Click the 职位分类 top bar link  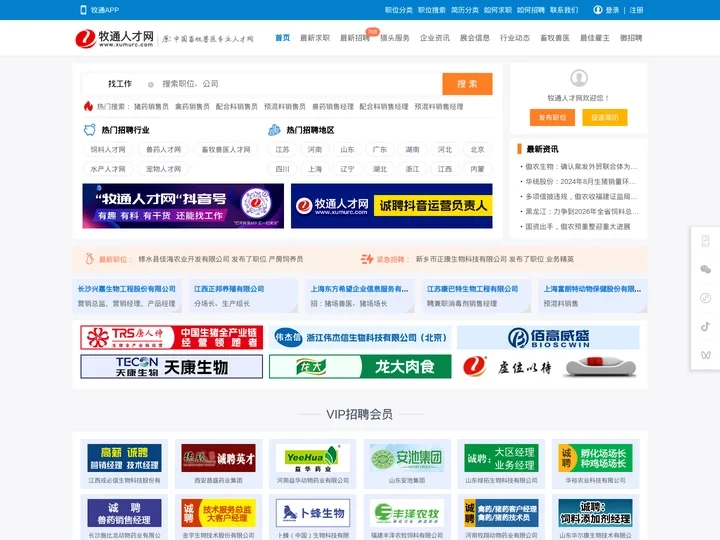tap(399, 10)
